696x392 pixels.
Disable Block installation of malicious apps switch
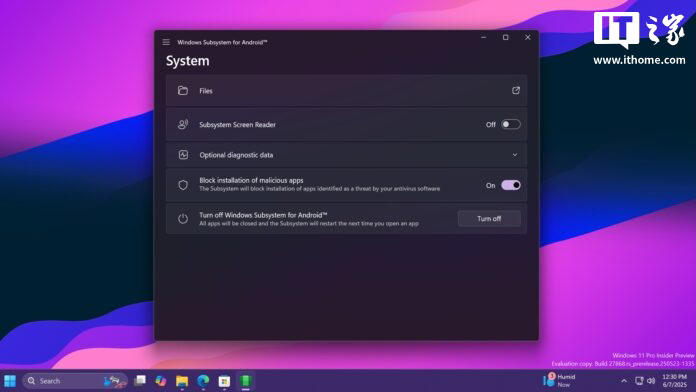click(x=510, y=185)
